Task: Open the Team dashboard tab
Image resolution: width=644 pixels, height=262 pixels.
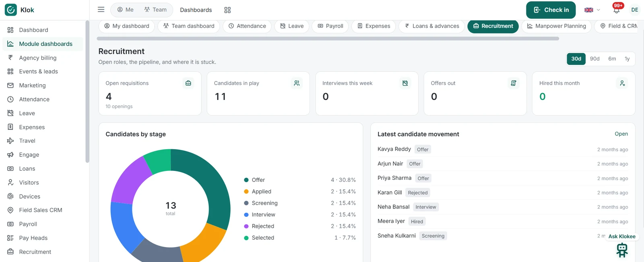Action: pos(189,26)
